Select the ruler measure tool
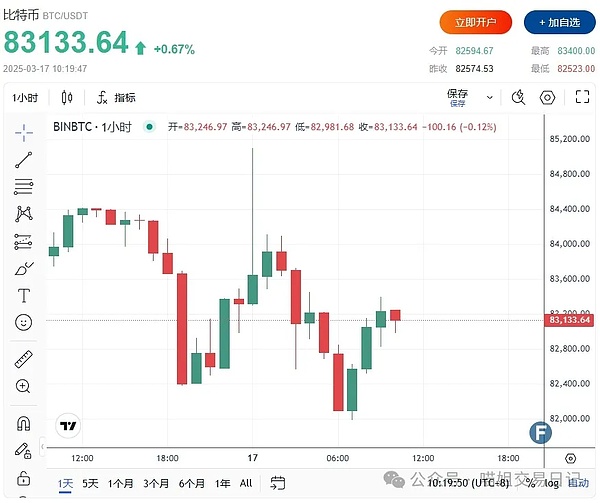This screenshot has width=600, height=503. click(x=24, y=359)
